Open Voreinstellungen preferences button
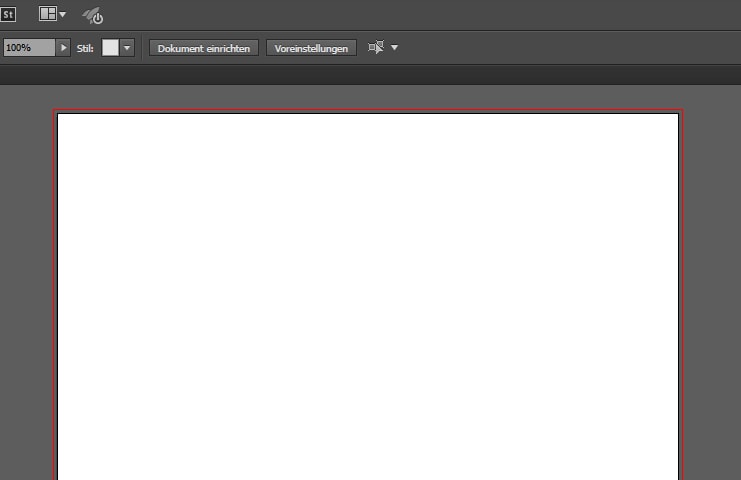Image resolution: width=741 pixels, height=480 pixels. coord(311,48)
